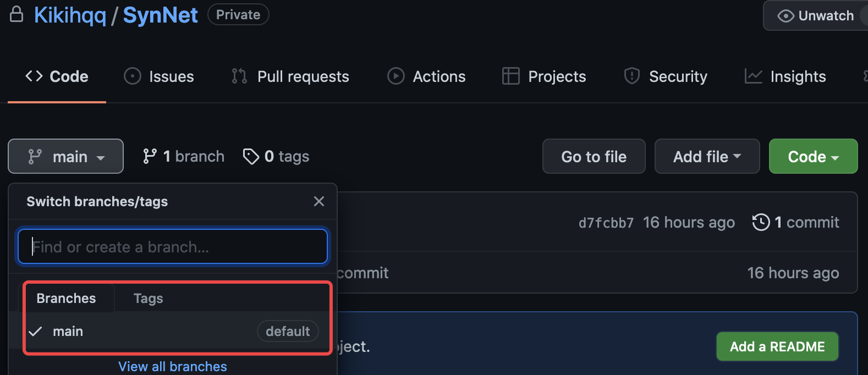
Task: Open the 1 branch link
Action: (184, 156)
